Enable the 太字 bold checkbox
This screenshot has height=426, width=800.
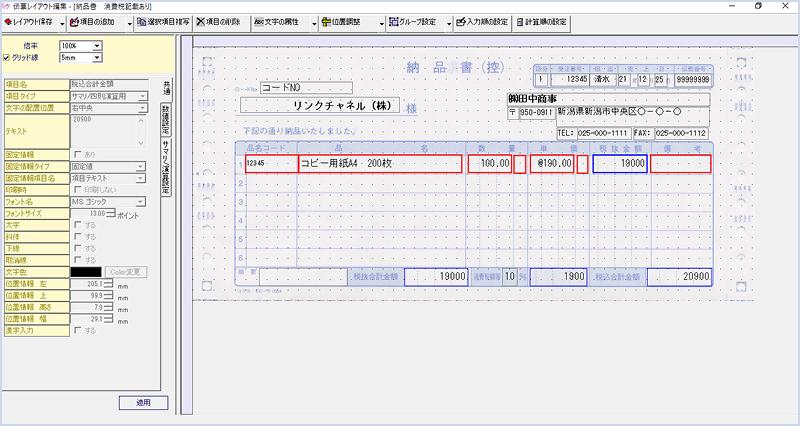(x=79, y=223)
